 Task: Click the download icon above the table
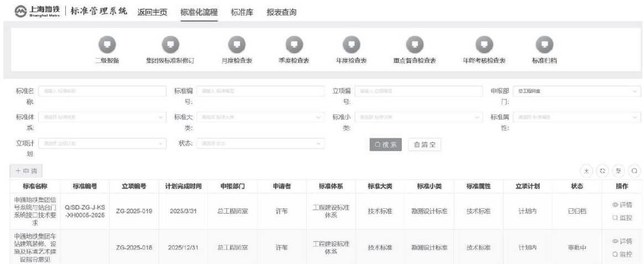click(x=586, y=172)
